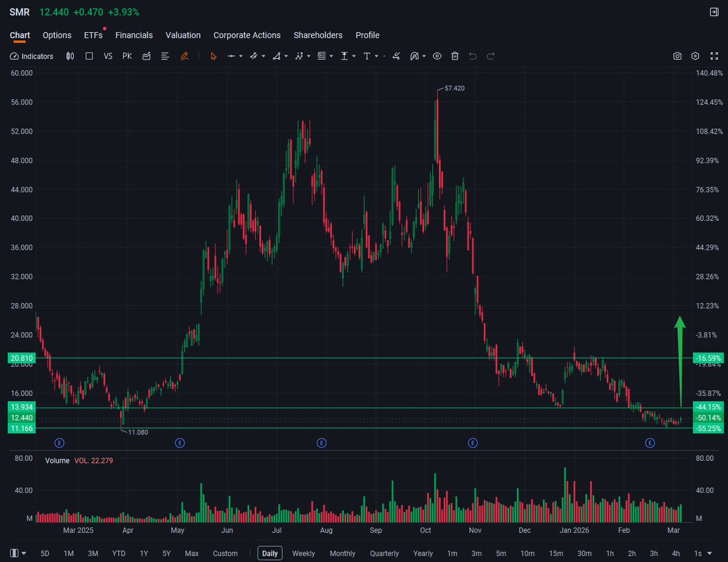Screen dimensions: 728x562
Task: Click the redo arrow icon
Action: (x=490, y=56)
